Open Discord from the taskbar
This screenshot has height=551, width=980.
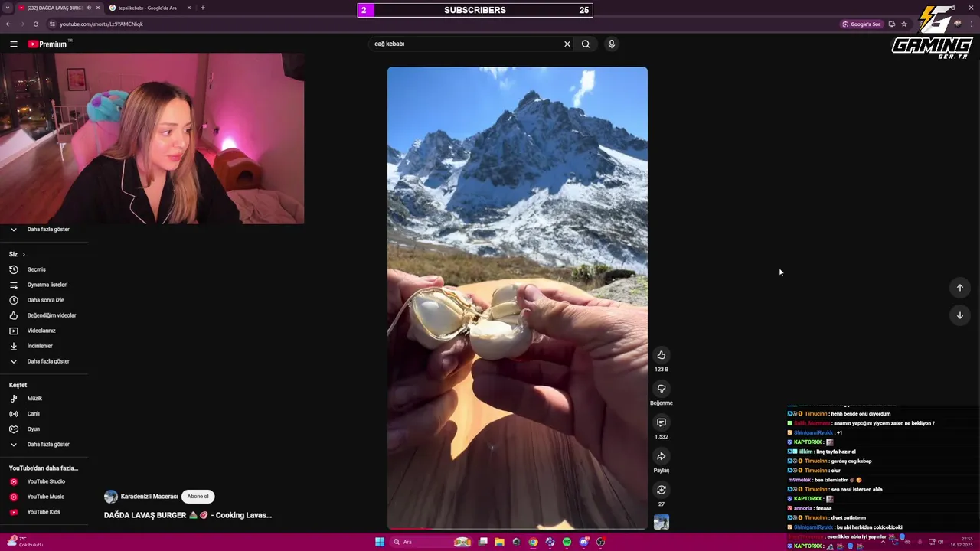coord(584,542)
